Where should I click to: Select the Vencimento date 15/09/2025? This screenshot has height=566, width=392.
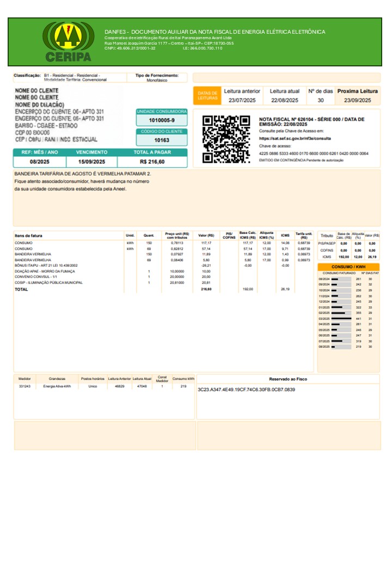(x=91, y=162)
